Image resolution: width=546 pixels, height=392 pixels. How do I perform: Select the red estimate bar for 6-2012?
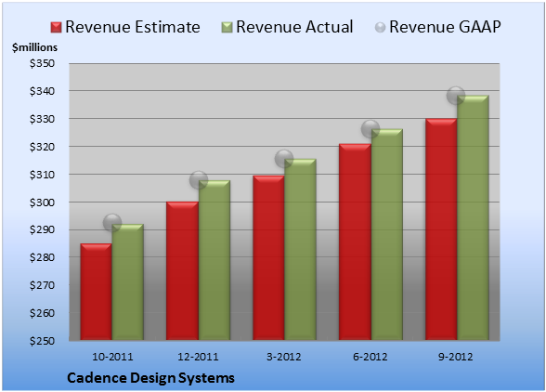pos(355,242)
